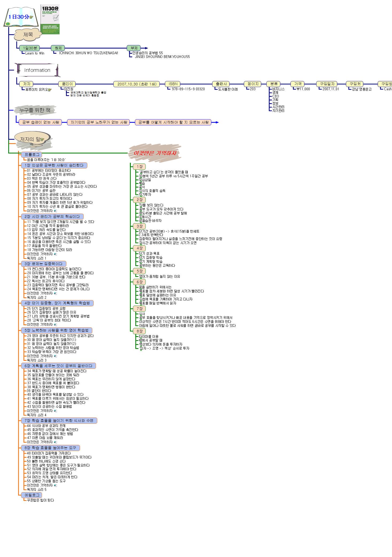
Task: Click the ISBN node
Action: [x=173, y=84]
